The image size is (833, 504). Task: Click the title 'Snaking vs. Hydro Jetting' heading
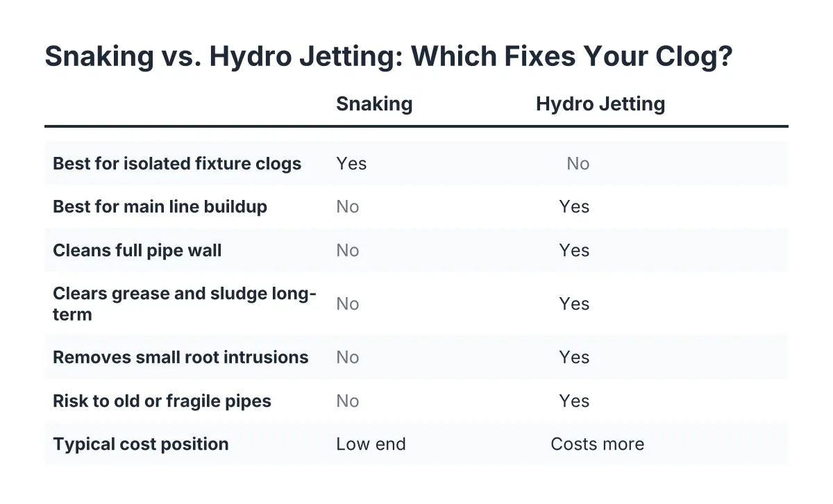(x=389, y=57)
